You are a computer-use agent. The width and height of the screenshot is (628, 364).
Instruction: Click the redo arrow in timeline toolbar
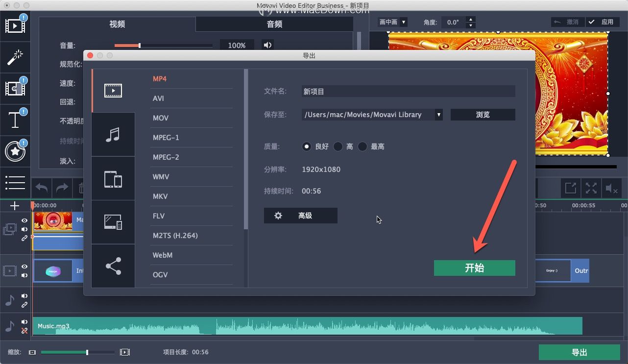[62, 188]
